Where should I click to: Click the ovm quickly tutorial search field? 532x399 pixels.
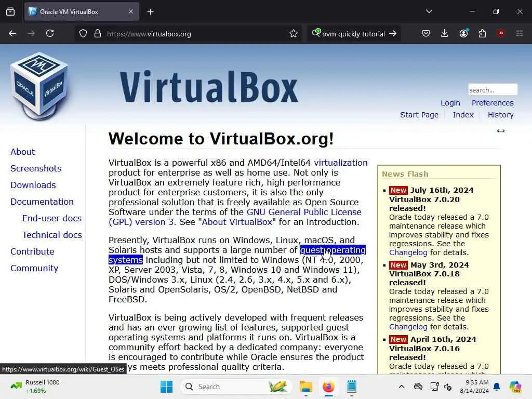click(353, 34)
